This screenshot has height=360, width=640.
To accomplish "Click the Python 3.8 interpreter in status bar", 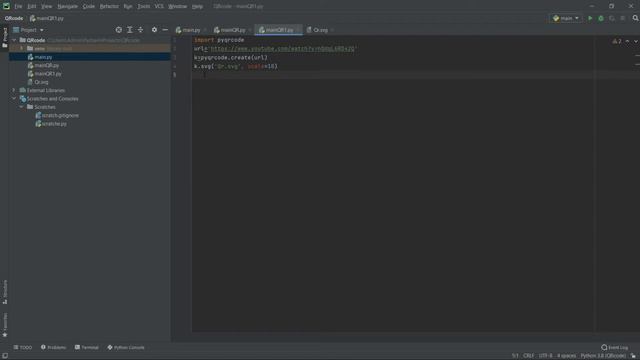I will pos(602,356).
